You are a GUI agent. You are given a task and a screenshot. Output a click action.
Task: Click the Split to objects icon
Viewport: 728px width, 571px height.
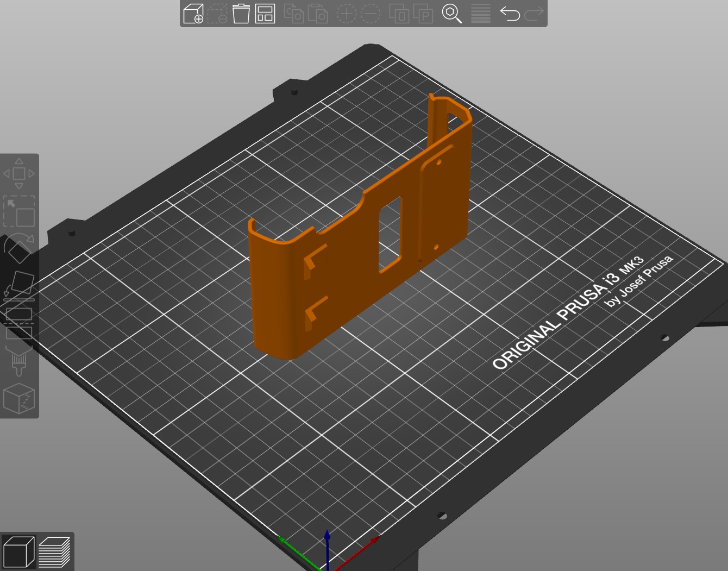click(x=399, y=14)
